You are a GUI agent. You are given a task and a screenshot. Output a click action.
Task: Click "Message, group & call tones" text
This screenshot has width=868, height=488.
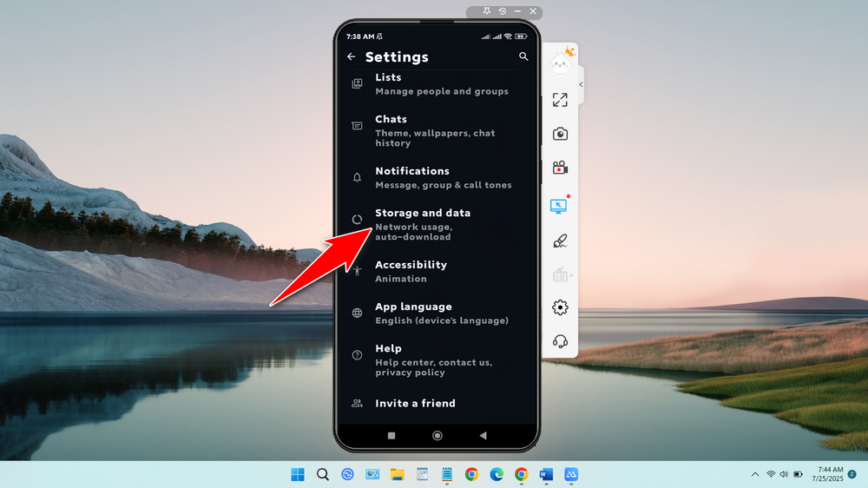444,185
